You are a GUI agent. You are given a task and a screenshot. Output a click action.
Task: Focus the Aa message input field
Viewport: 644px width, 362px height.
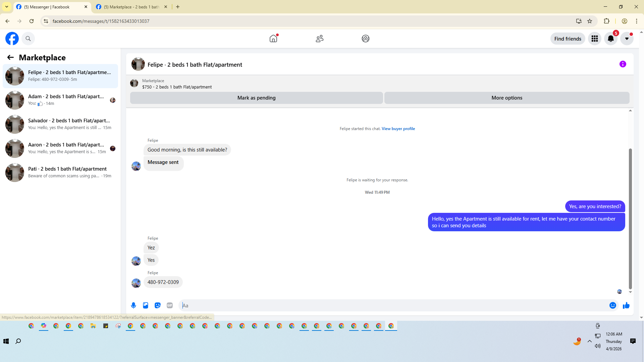pos(392,305)
